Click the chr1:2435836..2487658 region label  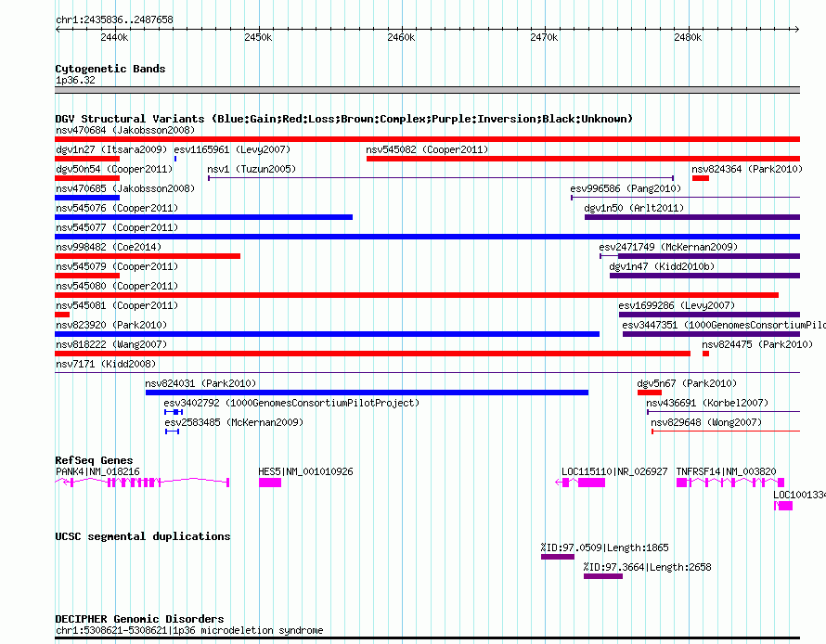(114, 19)
